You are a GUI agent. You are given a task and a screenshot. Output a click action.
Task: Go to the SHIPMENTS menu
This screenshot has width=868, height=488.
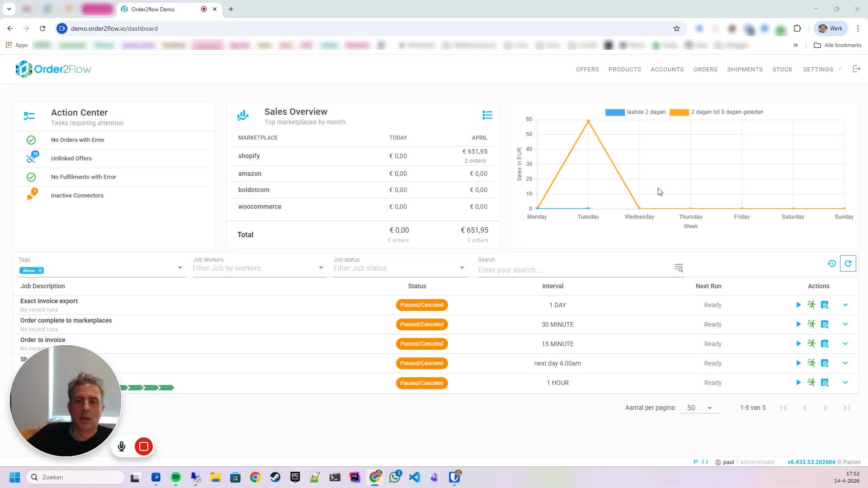pyautogui.click(x=745, y=69)
